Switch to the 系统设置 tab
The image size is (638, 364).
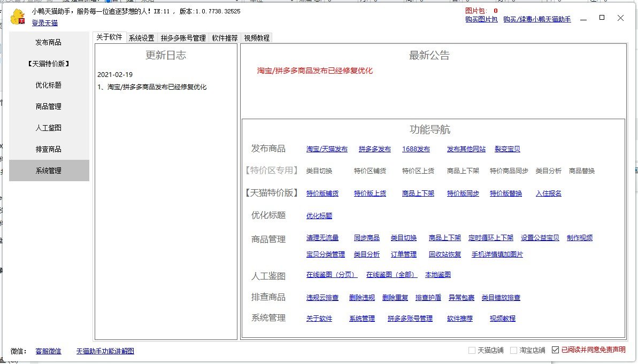point(141,38)
